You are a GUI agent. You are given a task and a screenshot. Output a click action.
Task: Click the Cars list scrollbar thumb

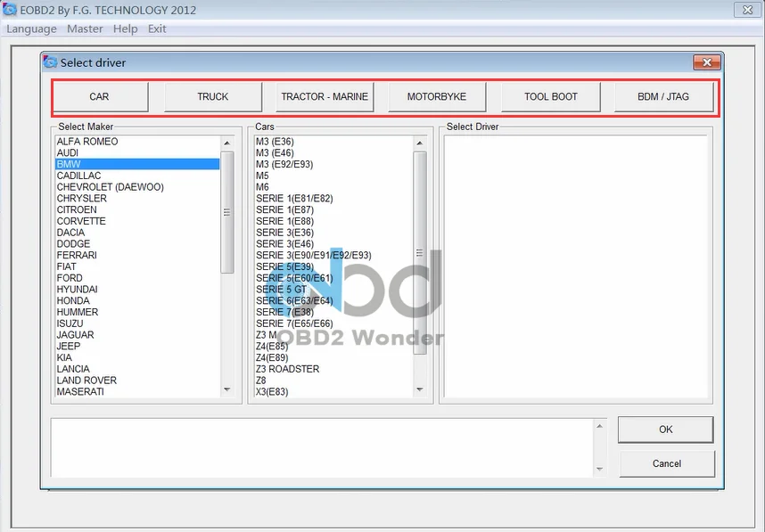click(x=420, y=252)
